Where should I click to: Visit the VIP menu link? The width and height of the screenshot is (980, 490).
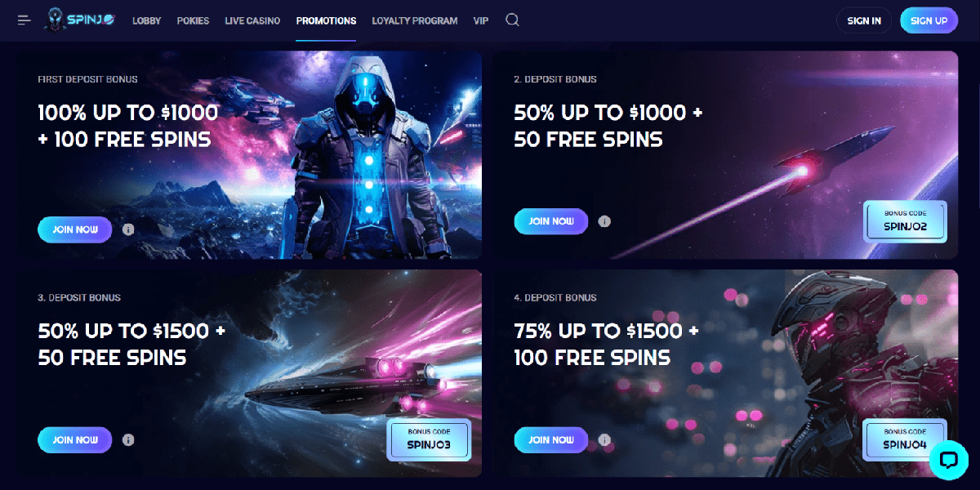pyautogui.click(x=481, y=21)
